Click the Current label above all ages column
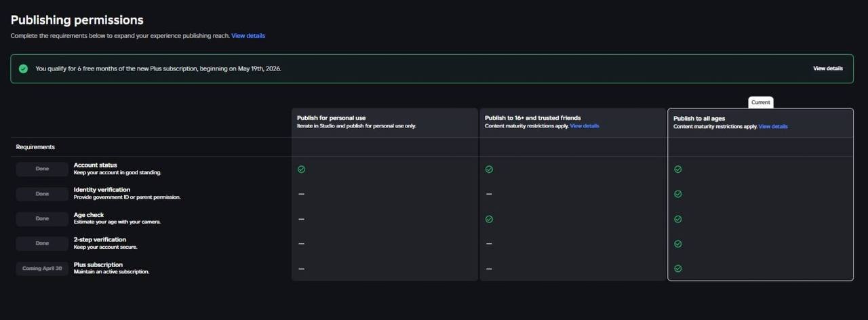This screenshot has width=868, height=320. pyautogui.click(x=760, y=102)
